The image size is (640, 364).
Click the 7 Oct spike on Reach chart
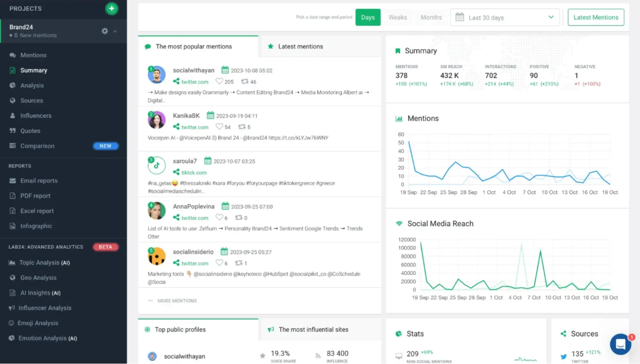[541, 251]
